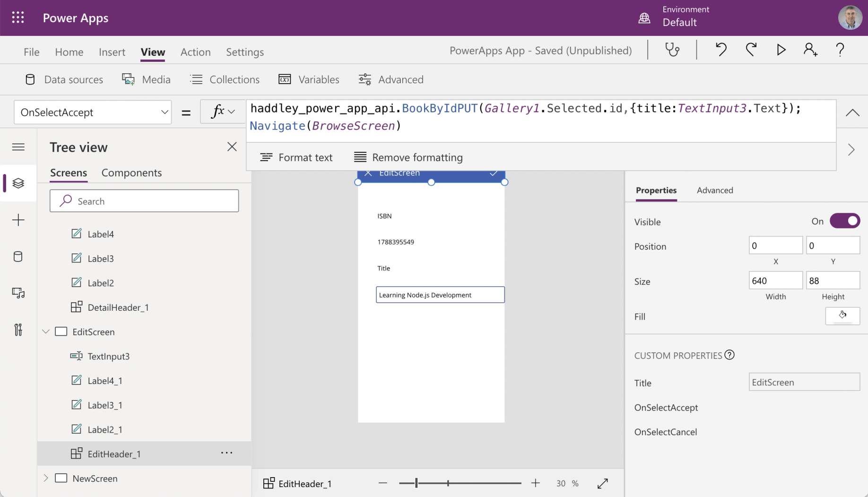Run the App checker stethoscope icon
This screenshot has height=497, width=868.
(x=672, y=50)
